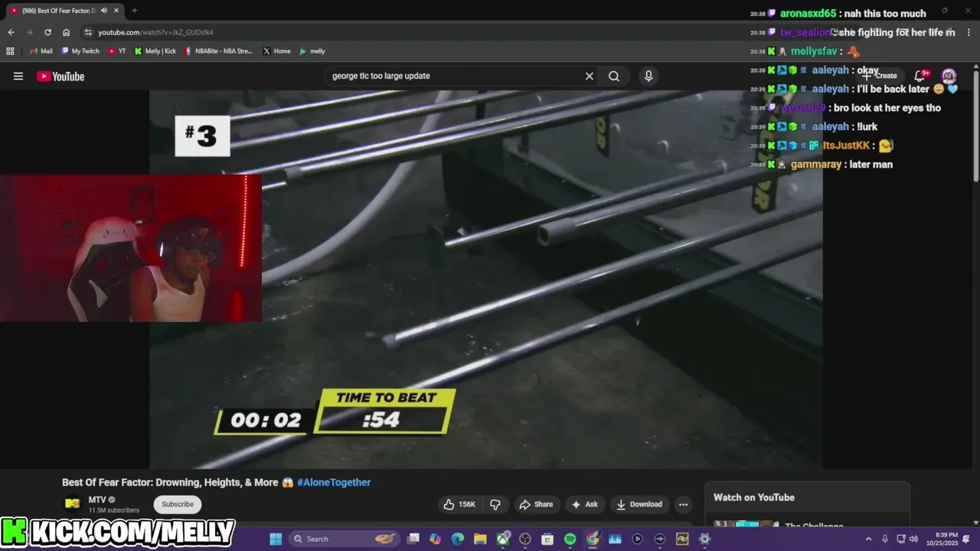Viewport: 980px width, 551px height.
Task: Open more actions ellipsis under the video
Action: point(683,504)
